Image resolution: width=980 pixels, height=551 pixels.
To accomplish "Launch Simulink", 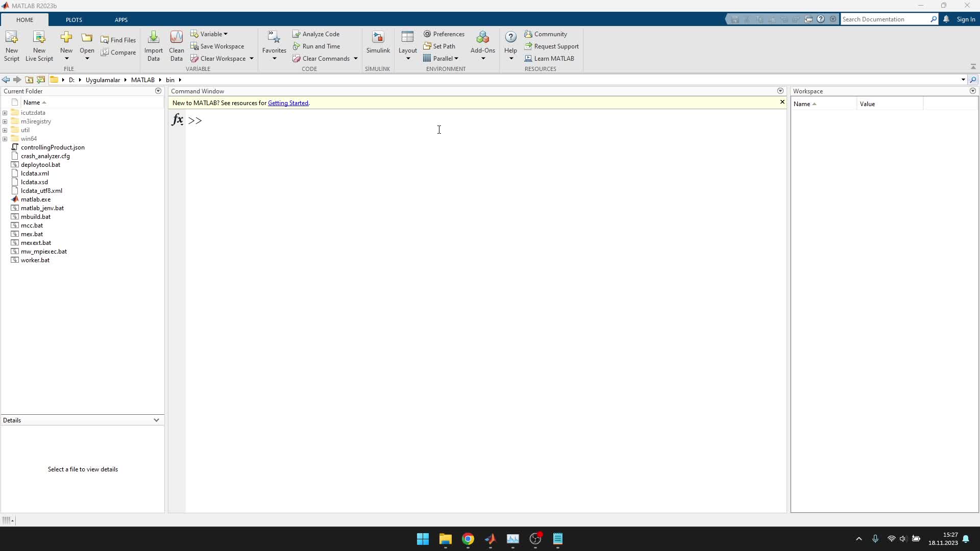I will (x=378, y=42).
